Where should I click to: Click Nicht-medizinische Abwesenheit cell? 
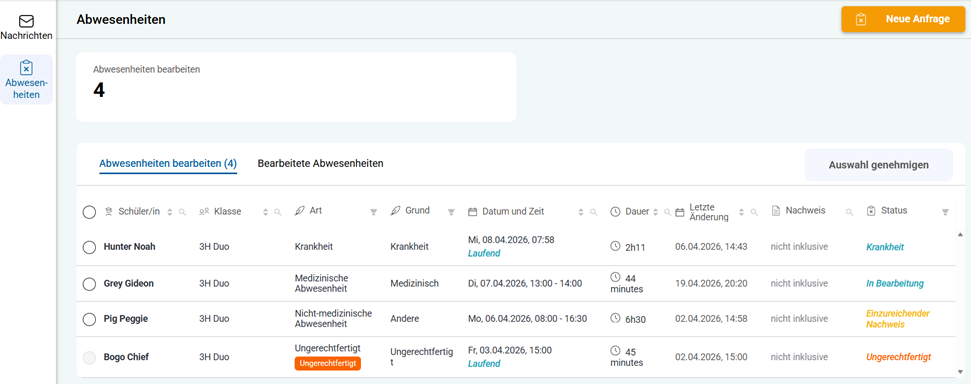click(x=333, y=318)
